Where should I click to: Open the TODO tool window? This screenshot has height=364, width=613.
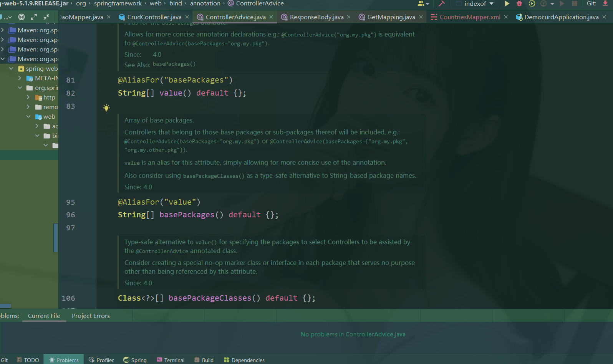28,360
